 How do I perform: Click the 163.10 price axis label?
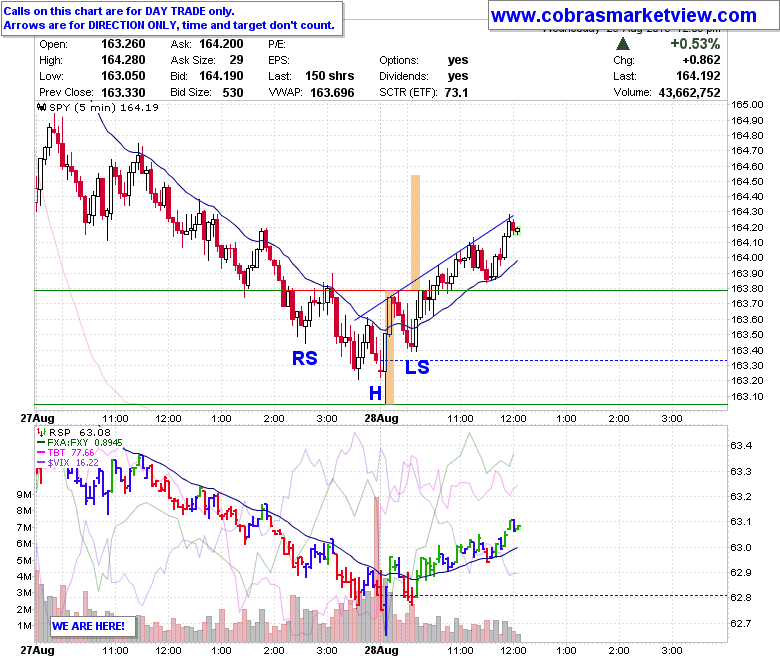tap(747, 396)
